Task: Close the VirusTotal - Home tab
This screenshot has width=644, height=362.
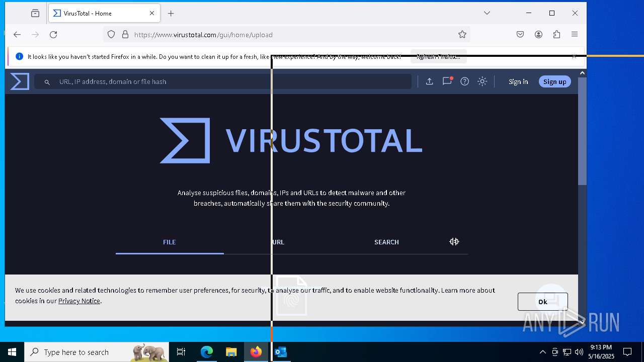Action: pos(152,14)
